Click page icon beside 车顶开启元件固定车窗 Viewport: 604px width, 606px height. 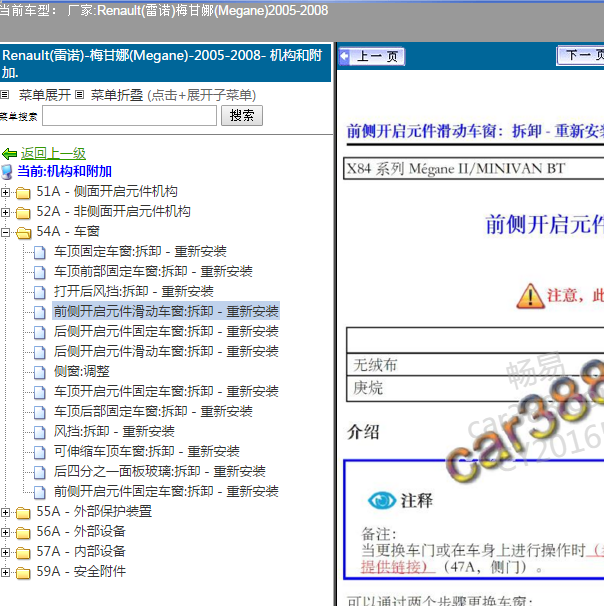(x=39, y=392)
